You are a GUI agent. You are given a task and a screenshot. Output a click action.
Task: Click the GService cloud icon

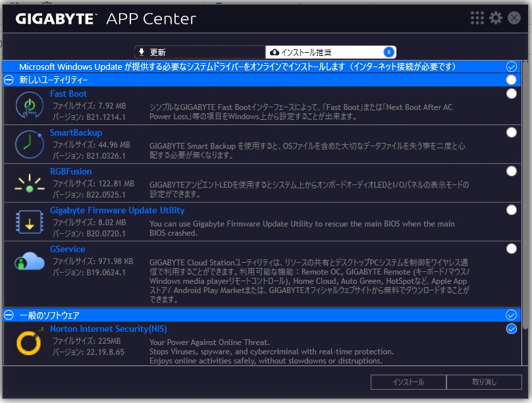(x=30, y=261)
